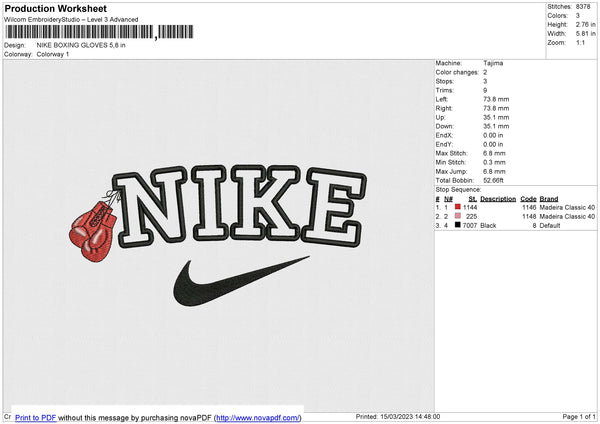Click the Default brand in row 3
Image resolution: width=600 pixels, height=424 pixels.
click(550, 226)
